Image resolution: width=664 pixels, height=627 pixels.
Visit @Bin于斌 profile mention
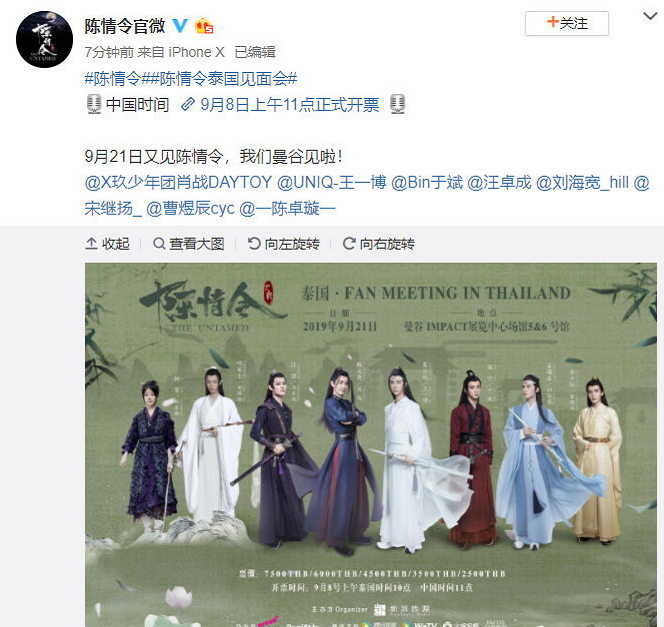[427, 182]
